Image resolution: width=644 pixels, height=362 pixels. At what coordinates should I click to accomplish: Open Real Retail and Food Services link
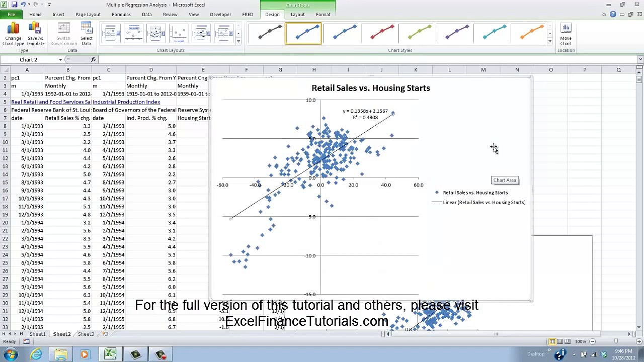click(51, 102)
